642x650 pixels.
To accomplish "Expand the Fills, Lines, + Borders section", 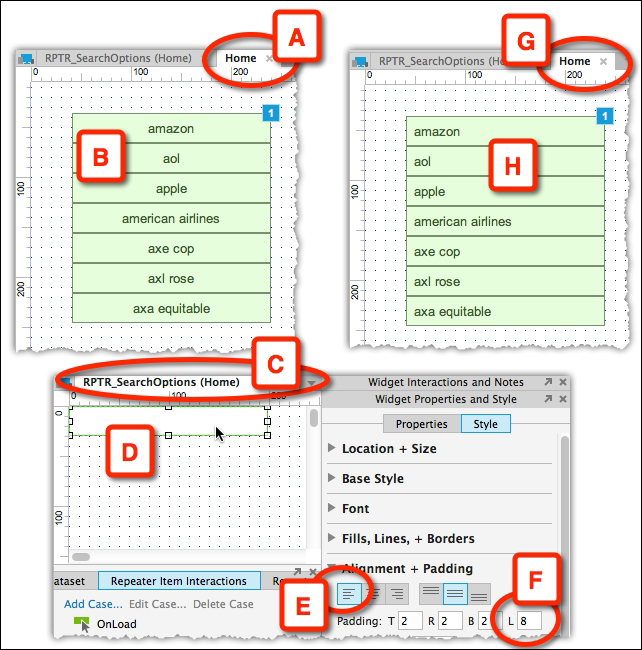I will (332, 539).
